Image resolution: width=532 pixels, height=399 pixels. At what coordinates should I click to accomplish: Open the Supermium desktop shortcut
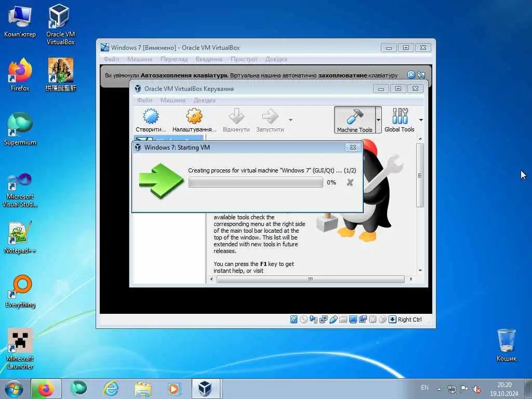click(x=20, y=129)
